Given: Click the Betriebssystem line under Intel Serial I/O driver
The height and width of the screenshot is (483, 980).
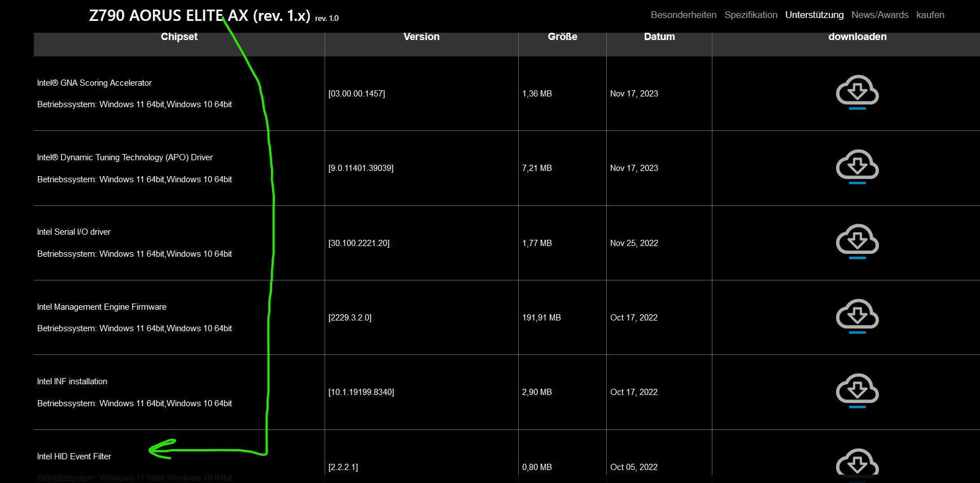Looking at the screenshot, I should pos(134,254).
